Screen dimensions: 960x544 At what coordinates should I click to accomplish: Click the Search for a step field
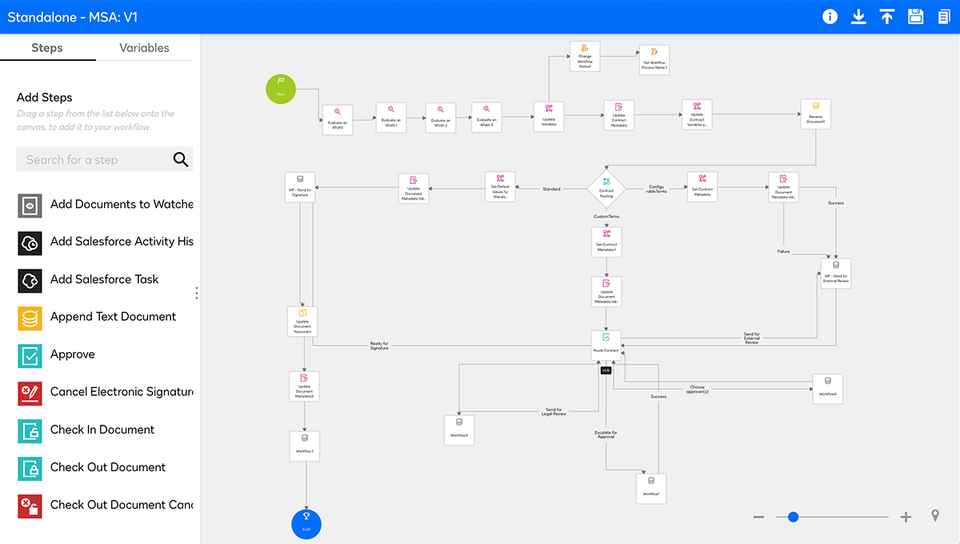pos(95,160)
